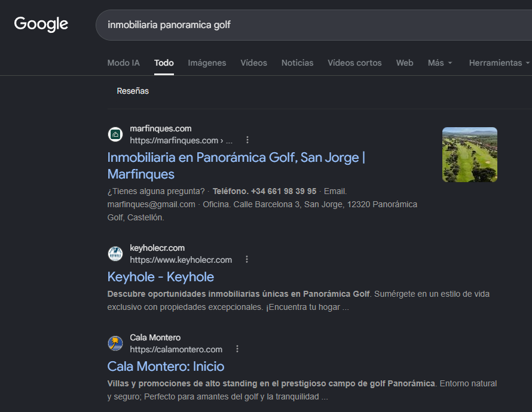This screenshot has height=412, width=532.
Task: Click the keyholecr.com site name text
Action: (157, 248)
